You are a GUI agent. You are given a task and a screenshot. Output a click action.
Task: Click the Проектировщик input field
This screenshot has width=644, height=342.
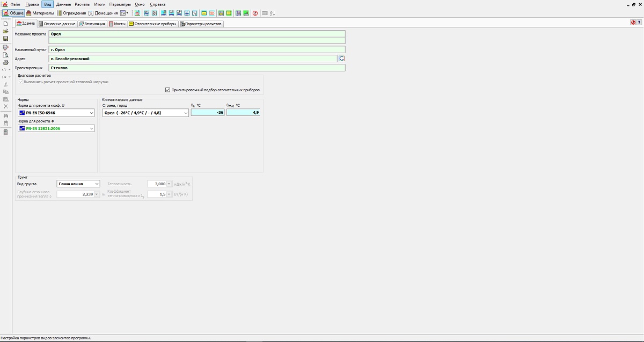point(196,68)
